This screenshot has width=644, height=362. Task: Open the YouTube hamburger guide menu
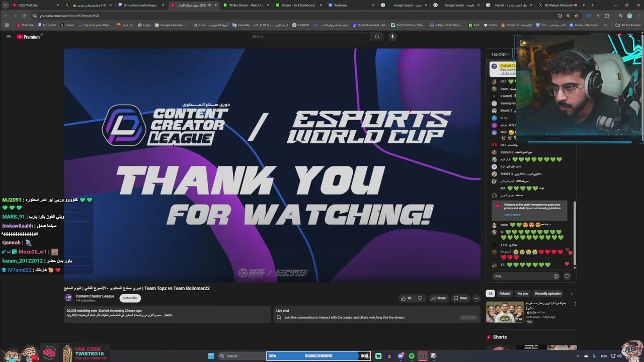(x=8, y=37)
